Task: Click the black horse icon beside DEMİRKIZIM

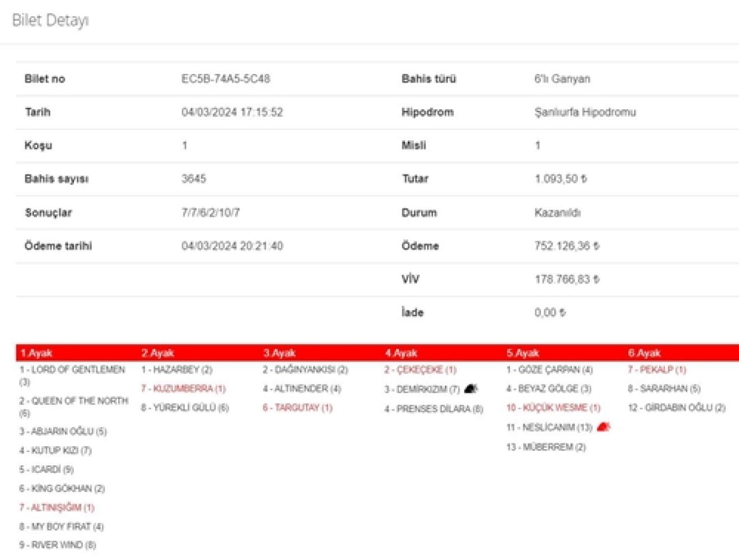Action: [471, 389]
